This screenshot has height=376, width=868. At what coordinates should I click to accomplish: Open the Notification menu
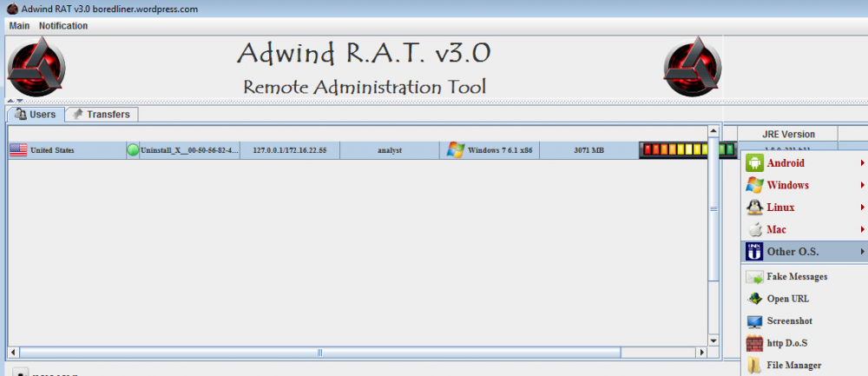click(63, 25)
